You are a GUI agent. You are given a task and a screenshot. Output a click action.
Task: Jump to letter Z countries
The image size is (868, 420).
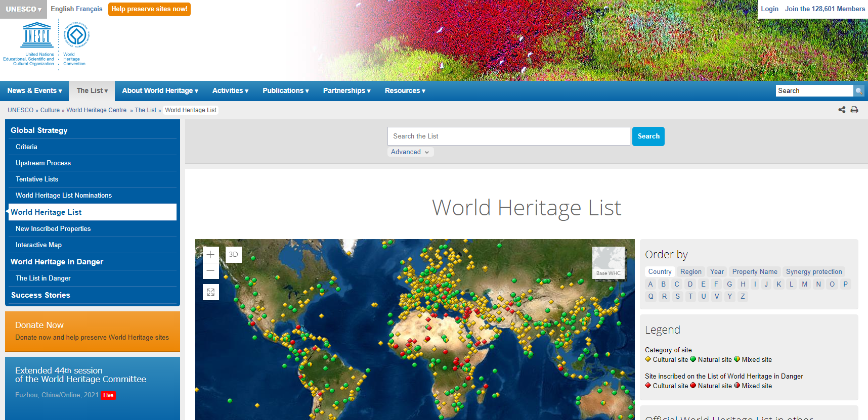click(743, 296)
